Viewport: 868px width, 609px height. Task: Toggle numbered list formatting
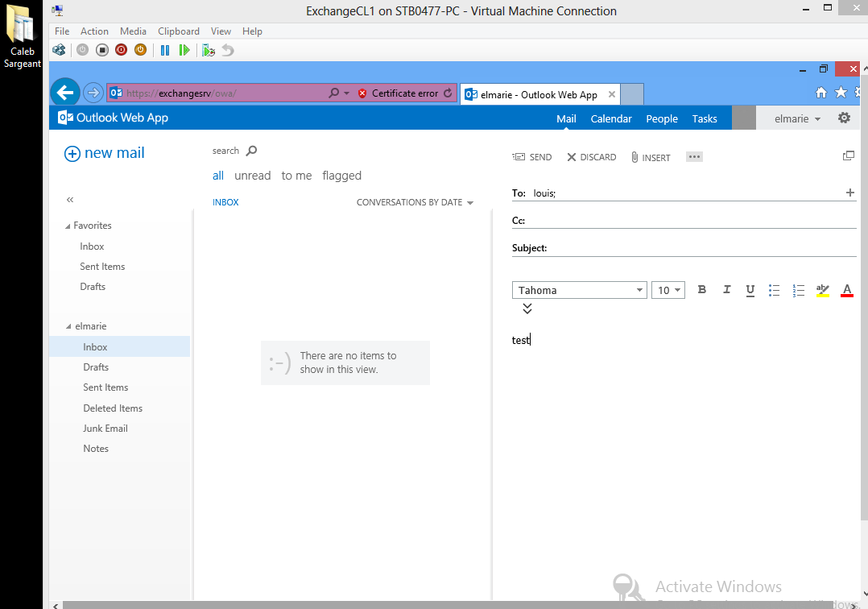pos(798,290)
